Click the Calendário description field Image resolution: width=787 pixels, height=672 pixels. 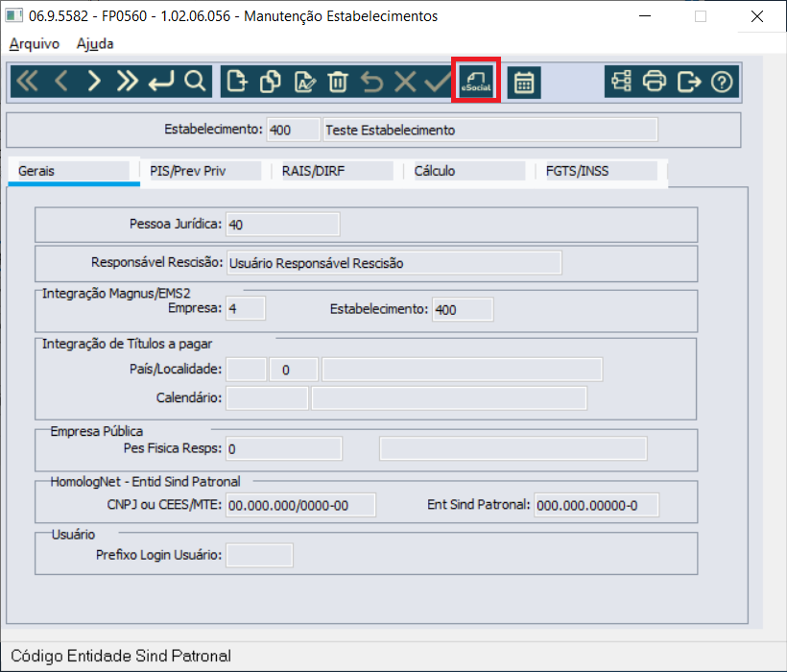tap(449, 398)
